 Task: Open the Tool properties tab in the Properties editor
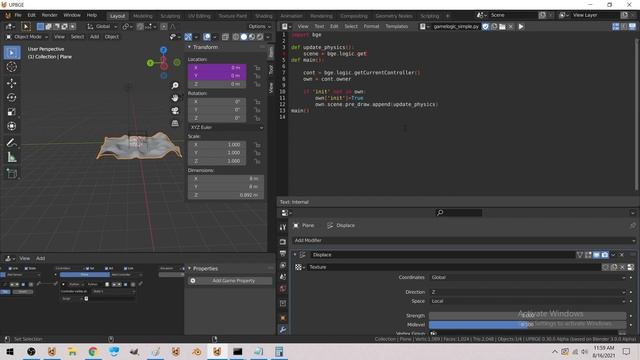(x=283, y=227)
